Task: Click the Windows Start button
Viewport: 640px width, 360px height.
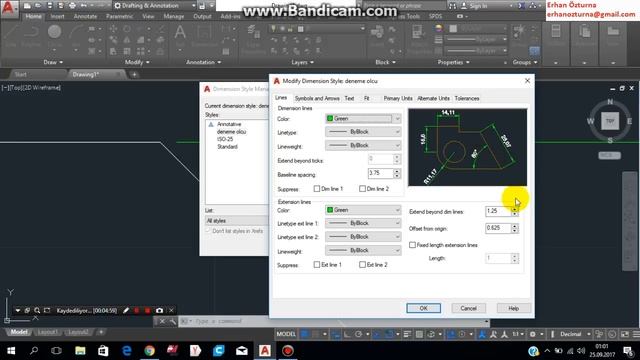Action: 11,351
